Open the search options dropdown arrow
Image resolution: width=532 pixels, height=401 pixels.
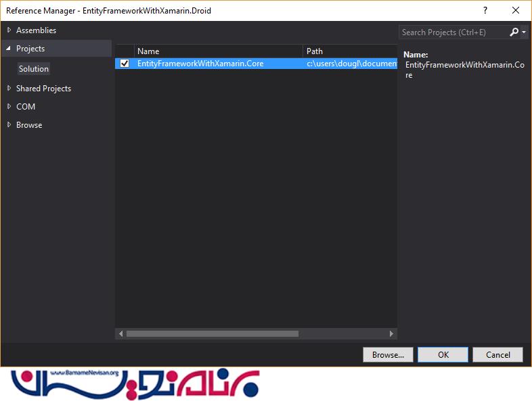coord(524,32)
